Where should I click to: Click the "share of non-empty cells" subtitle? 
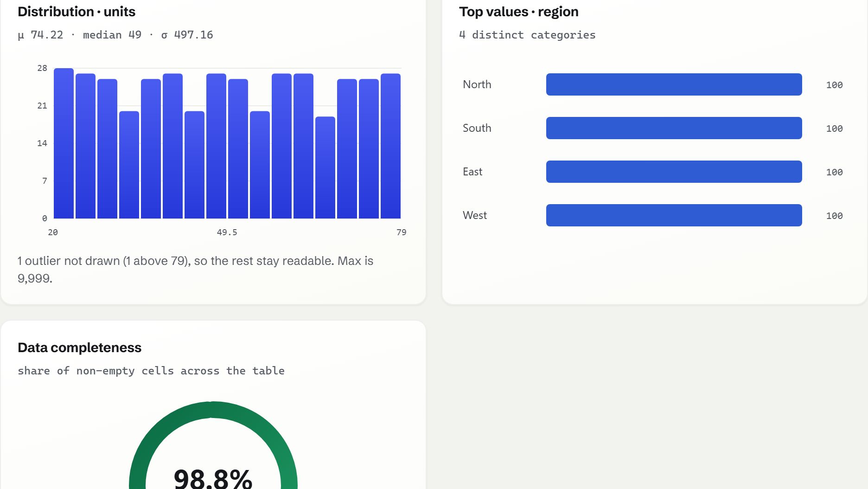[151, 371]
